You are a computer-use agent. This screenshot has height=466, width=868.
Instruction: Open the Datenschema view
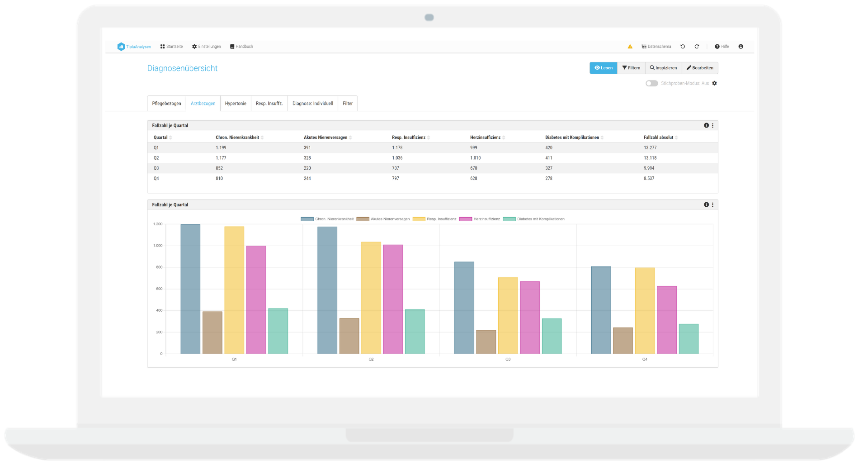click(x=656, y=47)
